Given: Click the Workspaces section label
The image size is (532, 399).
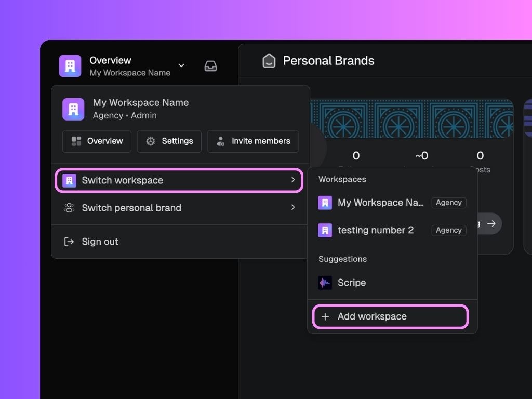Looking at the screenshot, I should point(342,179).
